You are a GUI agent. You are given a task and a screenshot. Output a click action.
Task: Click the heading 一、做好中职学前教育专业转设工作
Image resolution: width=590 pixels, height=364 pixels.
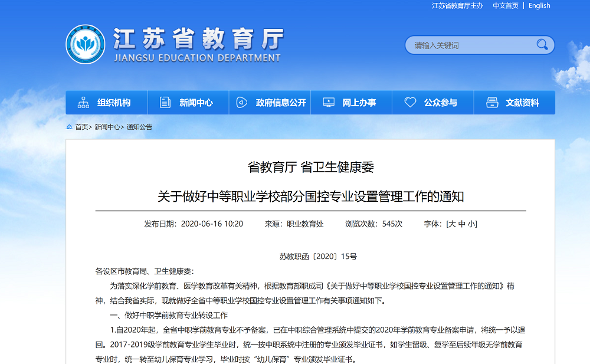tap(169, 316)
